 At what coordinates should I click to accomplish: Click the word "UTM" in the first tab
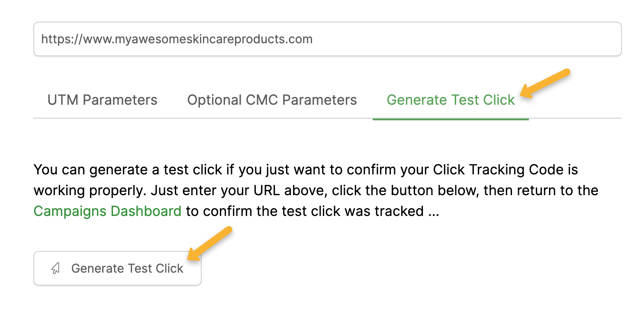pos(63,100)
